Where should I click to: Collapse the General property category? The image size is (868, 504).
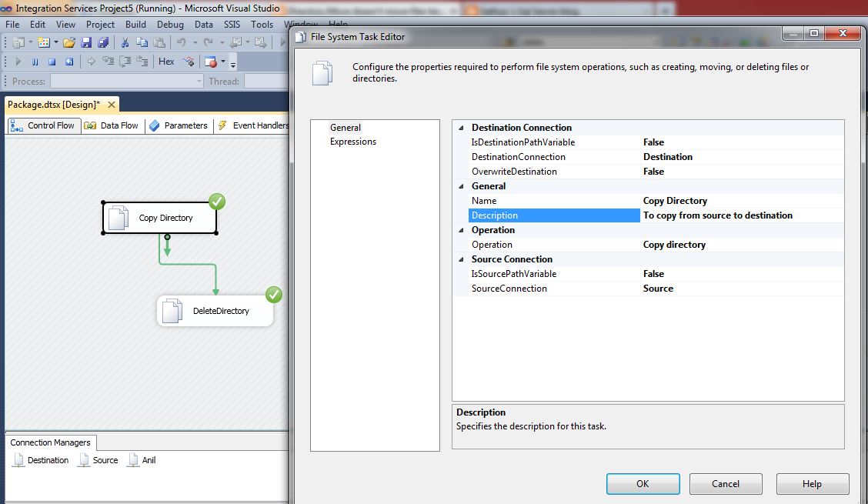(x=461, y=187)
